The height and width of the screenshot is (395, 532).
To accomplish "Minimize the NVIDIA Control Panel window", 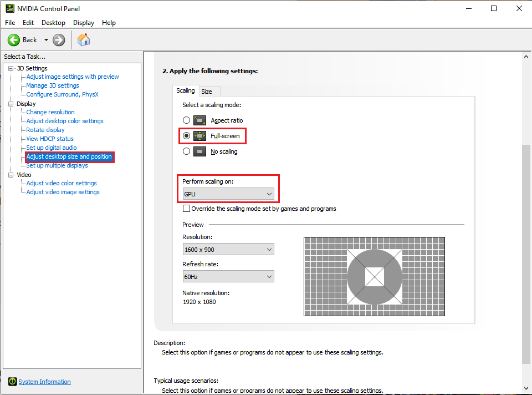I will (x=469, y=8).
